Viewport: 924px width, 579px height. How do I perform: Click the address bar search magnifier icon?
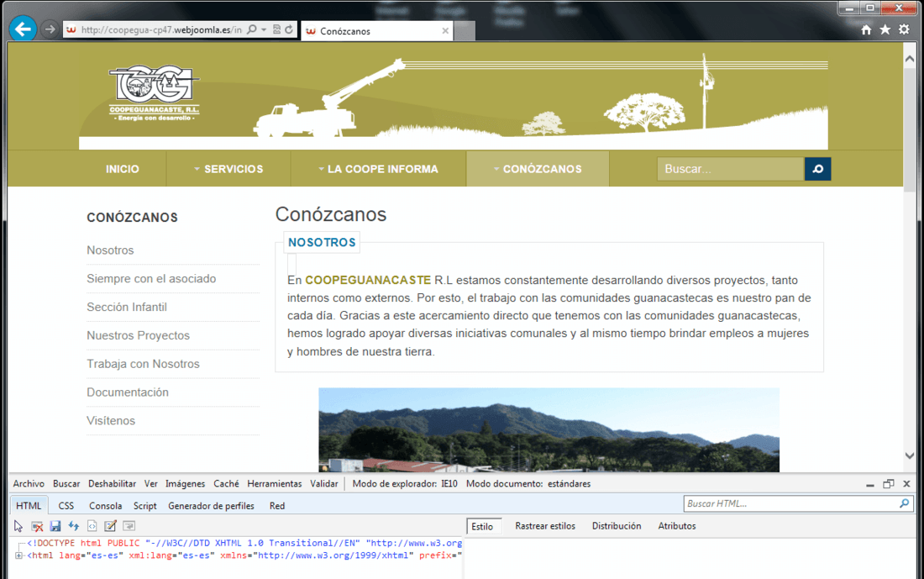[x=252, y=29]
